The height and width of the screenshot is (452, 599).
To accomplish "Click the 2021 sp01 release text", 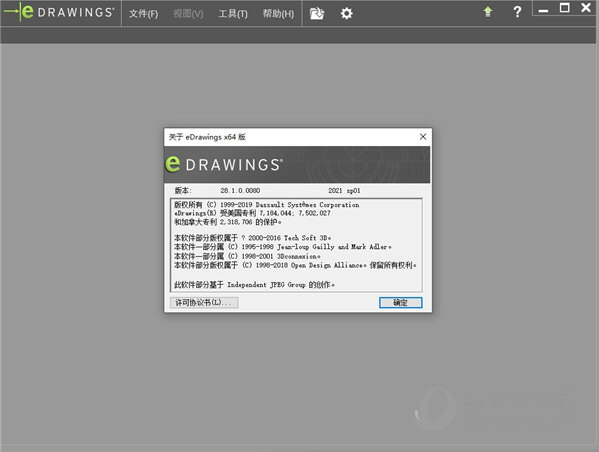I will (344, 190).
